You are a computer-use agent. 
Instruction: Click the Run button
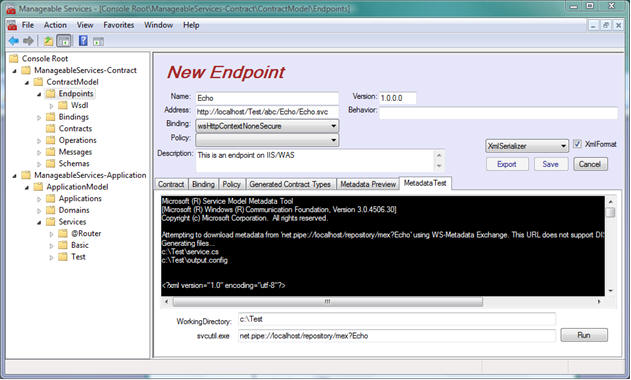(x=584, y=335)
